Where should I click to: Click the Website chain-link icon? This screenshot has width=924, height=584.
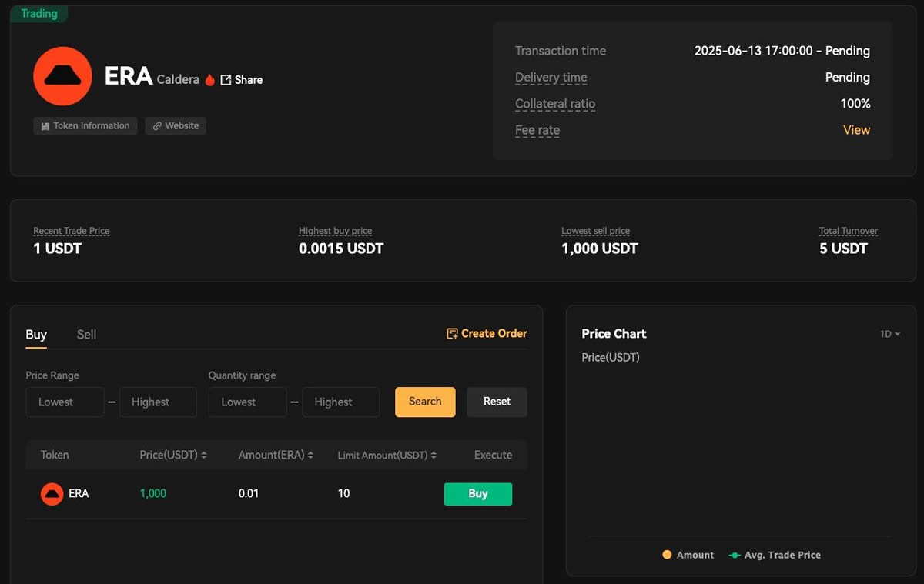coord(156,125)
